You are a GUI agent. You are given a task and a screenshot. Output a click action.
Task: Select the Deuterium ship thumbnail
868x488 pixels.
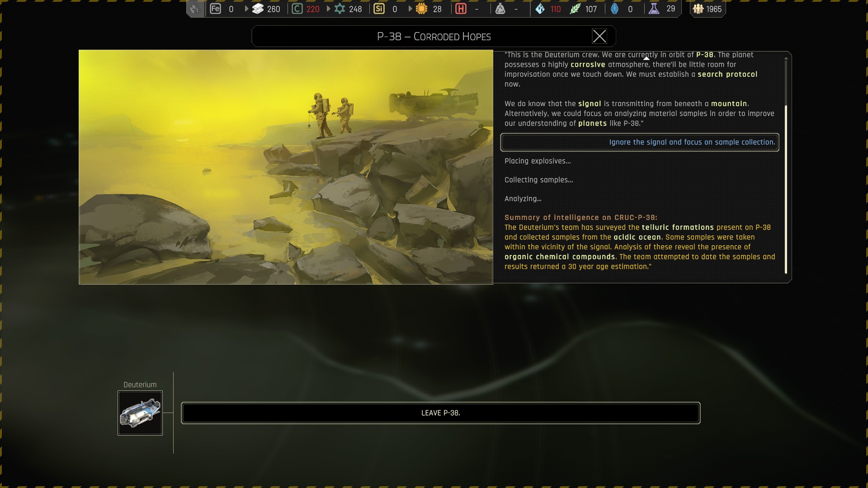tap(140, 413)
